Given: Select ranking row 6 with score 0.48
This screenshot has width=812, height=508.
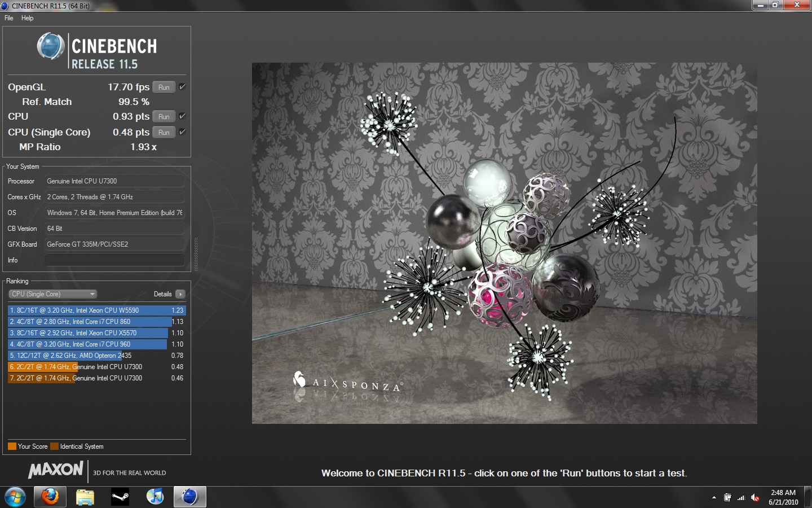Looking at the screenshot, I should (96, 367).
